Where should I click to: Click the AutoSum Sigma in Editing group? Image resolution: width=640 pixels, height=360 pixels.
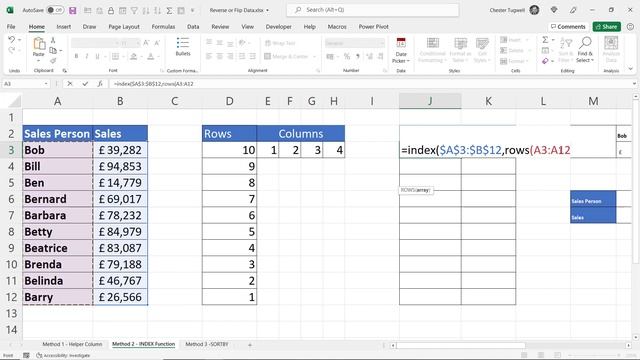545,40
